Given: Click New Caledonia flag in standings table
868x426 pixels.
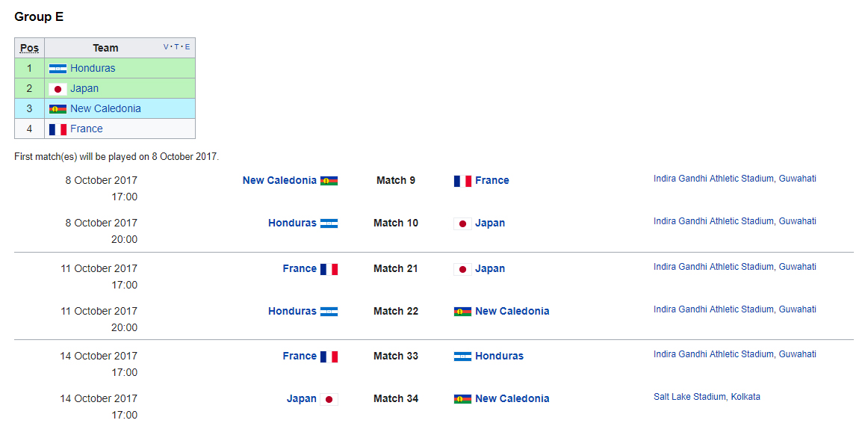Looking at the screenshot, I should [x=58, y=108].
